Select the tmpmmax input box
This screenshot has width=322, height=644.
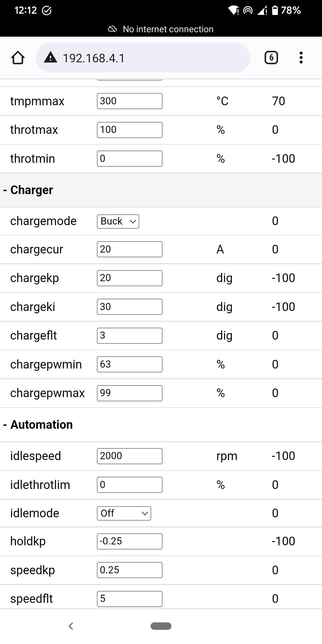129,101
